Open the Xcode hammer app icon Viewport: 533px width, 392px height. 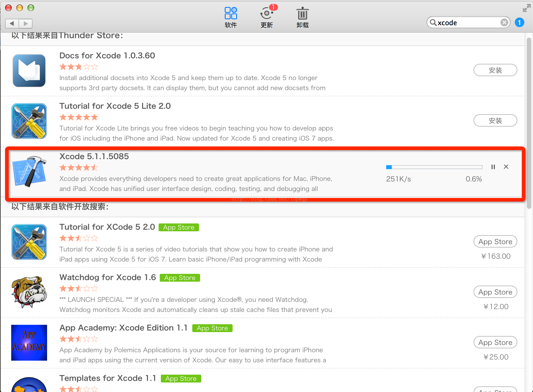coord(29,171)
